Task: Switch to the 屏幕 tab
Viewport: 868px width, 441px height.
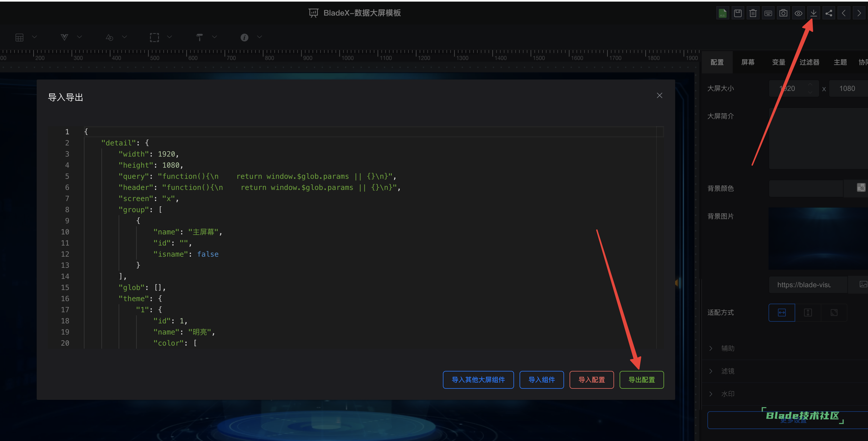Action: point(748,62)
